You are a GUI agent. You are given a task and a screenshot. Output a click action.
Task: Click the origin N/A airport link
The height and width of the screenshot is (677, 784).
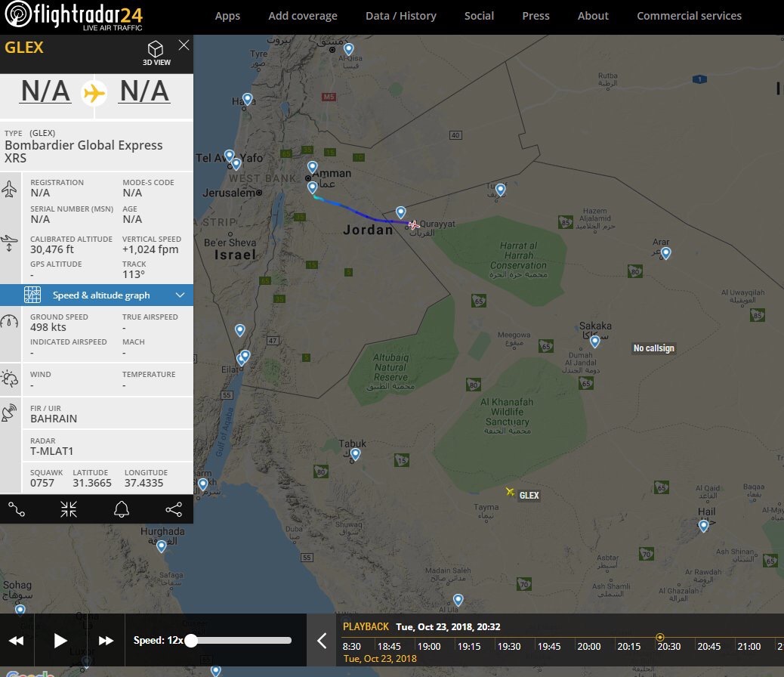(45, 91)
